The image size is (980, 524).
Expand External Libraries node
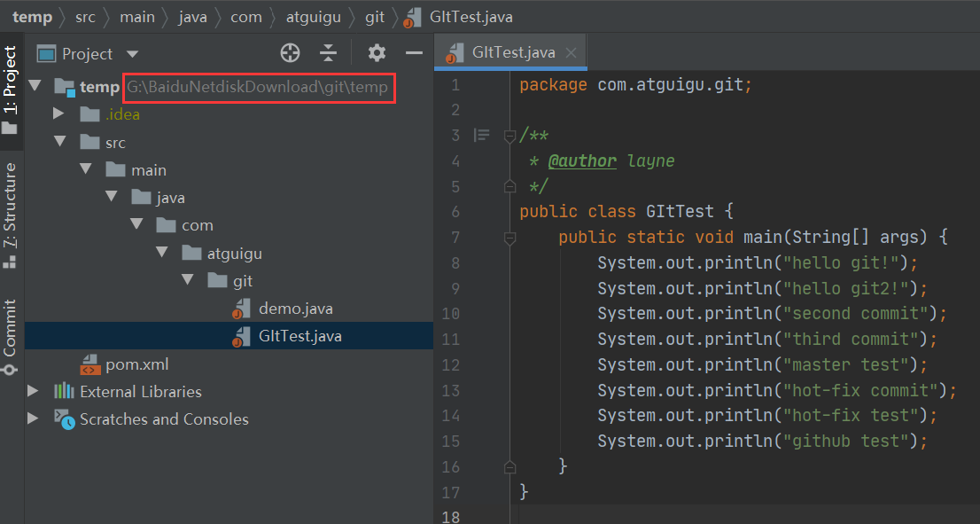click(x=34, y=391)
